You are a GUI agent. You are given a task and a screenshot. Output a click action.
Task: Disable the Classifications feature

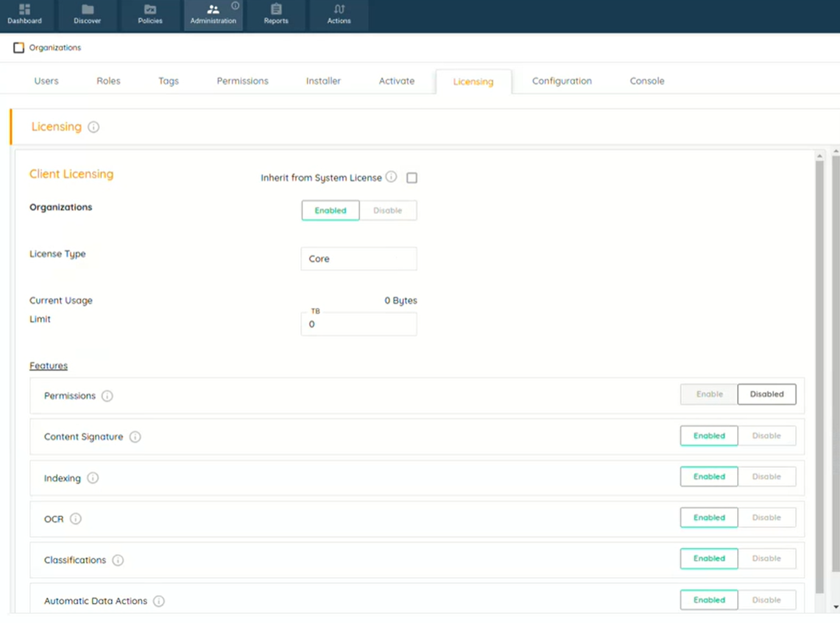click(766, 558)
